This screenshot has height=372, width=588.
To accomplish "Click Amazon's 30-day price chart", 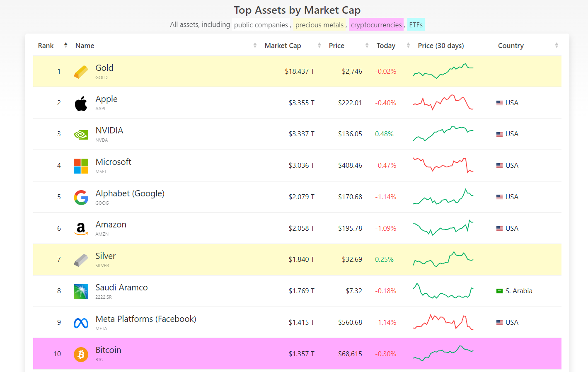I will click(x=443, y=228).
